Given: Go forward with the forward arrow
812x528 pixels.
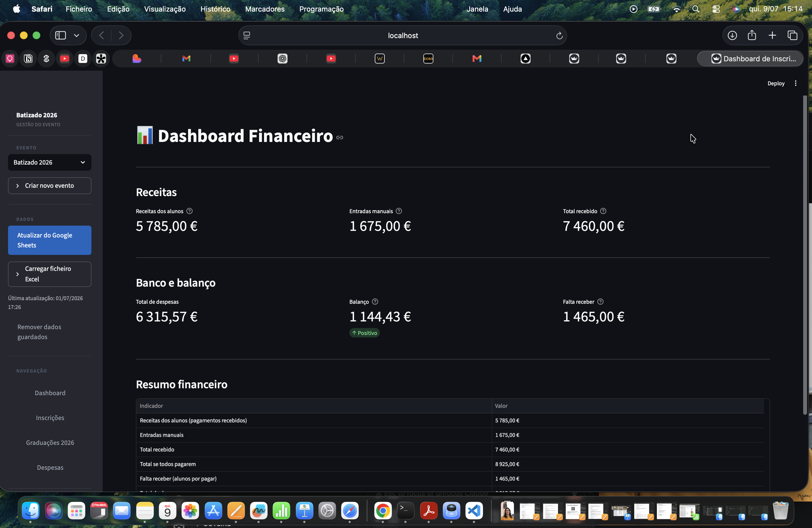Looking at the screenshot, I should [x=121, y=35].
